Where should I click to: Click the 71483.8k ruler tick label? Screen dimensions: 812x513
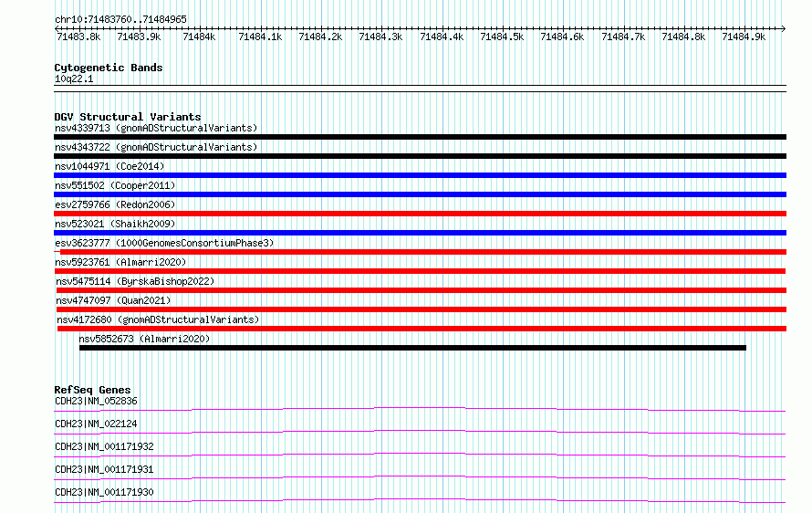click(x=78, y=37)
